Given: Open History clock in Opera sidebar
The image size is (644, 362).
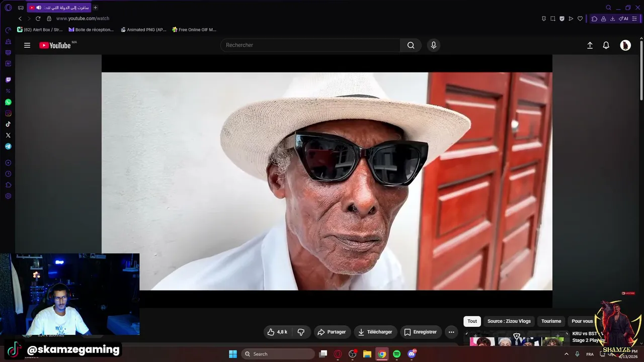Looking at the screenshot, I should (x=8, y=174).
